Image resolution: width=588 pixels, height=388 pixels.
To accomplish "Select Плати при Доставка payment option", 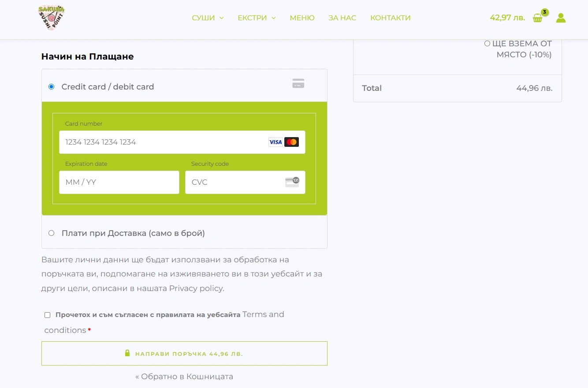I will coord(52,233).
